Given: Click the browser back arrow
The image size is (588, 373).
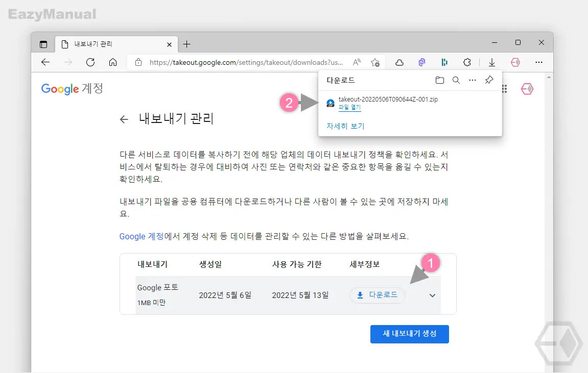Looking at the screenshot, I should (x=45, y=62).
